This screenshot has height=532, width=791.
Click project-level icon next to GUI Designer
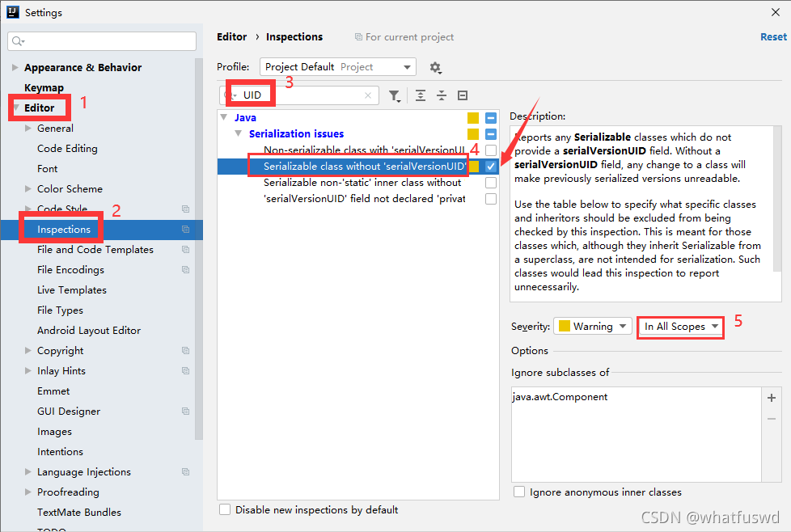(186, 411)
